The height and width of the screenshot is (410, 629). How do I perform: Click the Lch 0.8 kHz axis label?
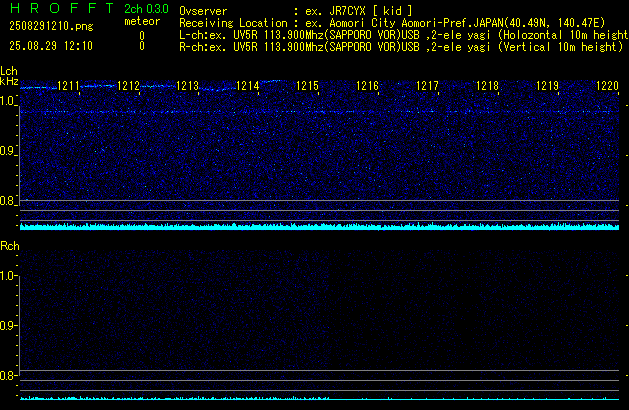point(8,201)
